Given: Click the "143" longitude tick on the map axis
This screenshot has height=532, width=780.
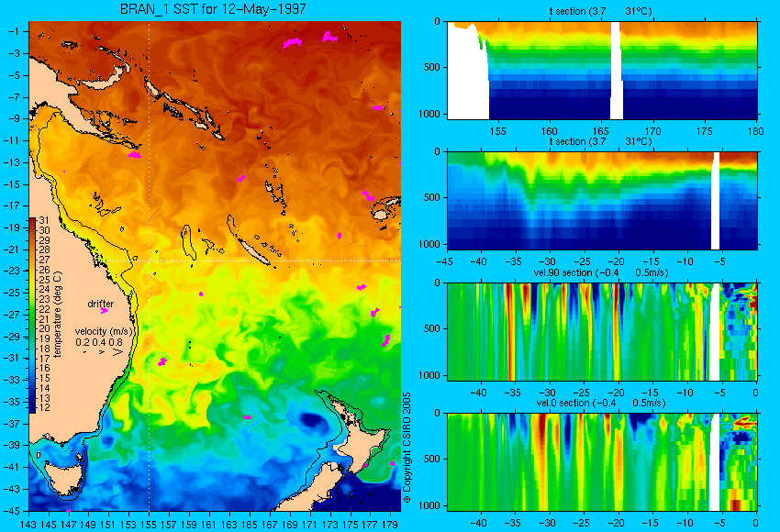Looking at the screenshot, I should pyautogui.click(x=28, y=525).
